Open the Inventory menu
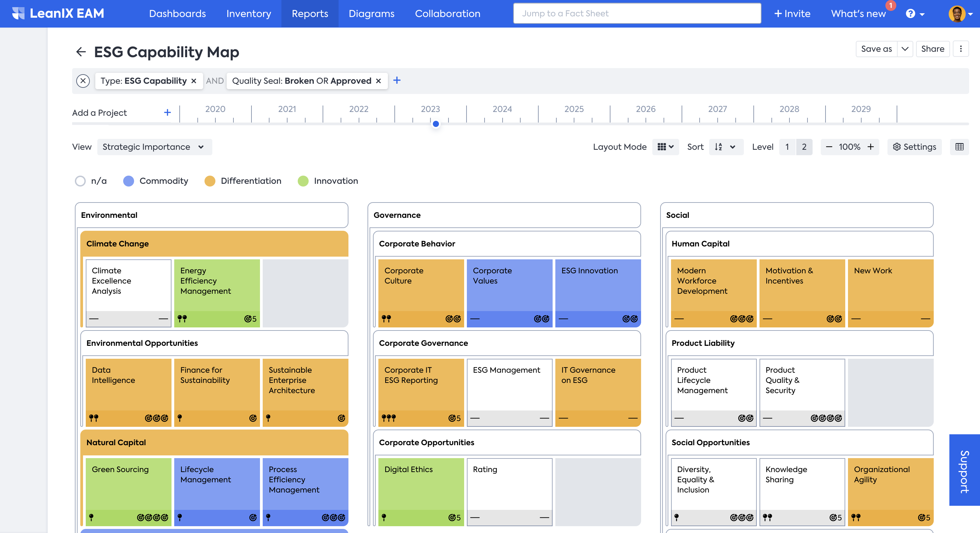This screenshot has height=533, width=980. coord(248,14)
